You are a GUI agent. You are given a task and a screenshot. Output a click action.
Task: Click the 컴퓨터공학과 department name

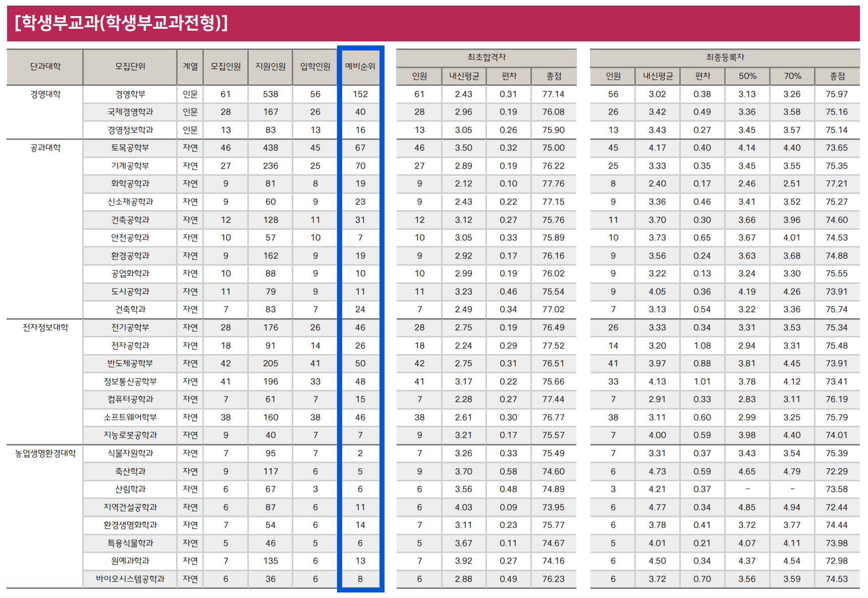click(x=130, y=400)
